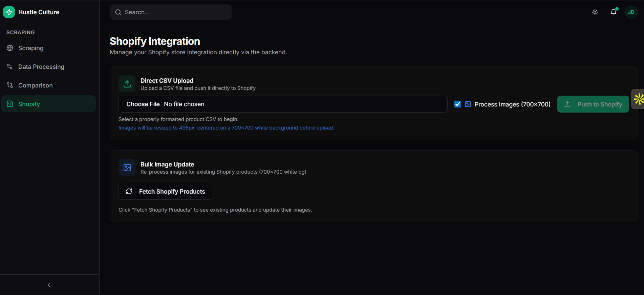Click the SCRAPING section header
The width and height of the screenshot is (644, 295).
click(21, 33)
